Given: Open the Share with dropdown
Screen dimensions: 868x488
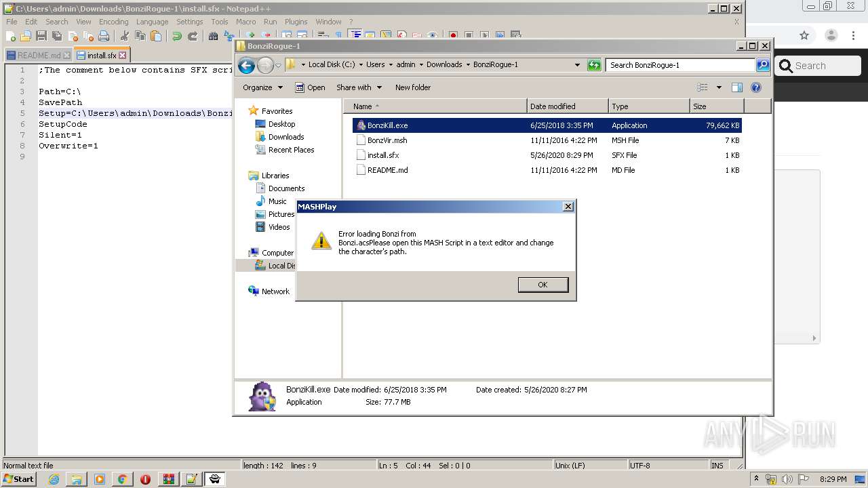Looking at the screenshot, I should pyautogui.click(x=359, y=87).
